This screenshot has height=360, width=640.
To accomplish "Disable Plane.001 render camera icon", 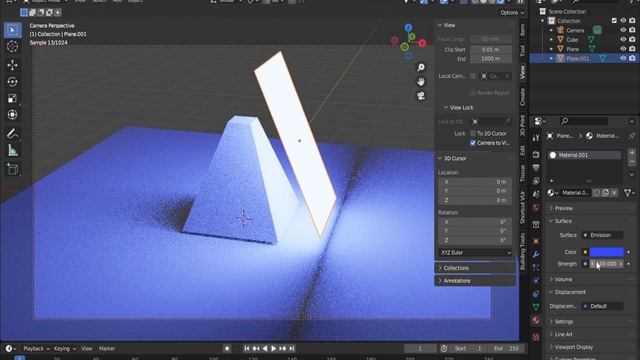I will pos(632,58).
